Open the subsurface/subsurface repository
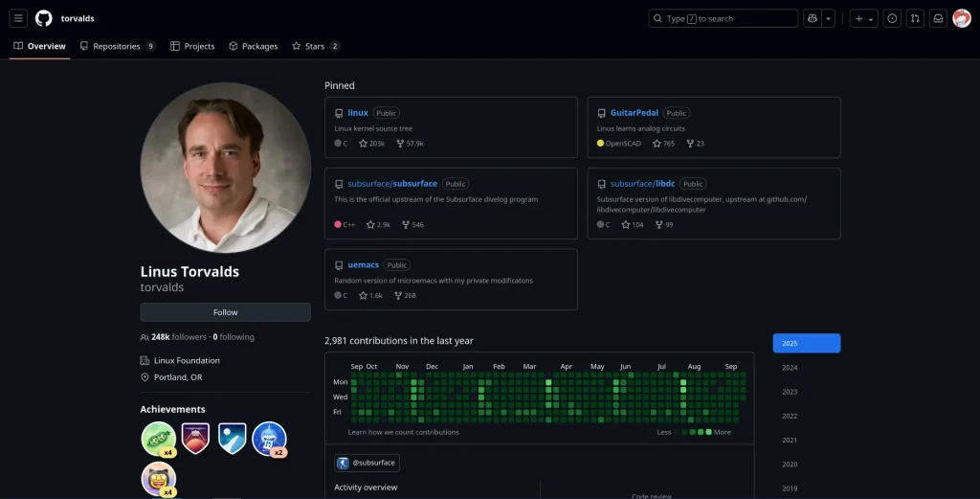The height and width of the screenshot is (499, 980). pos(391,184)
